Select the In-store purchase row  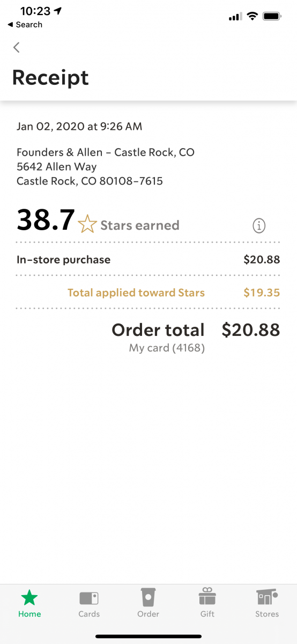(x=148, y=260)
